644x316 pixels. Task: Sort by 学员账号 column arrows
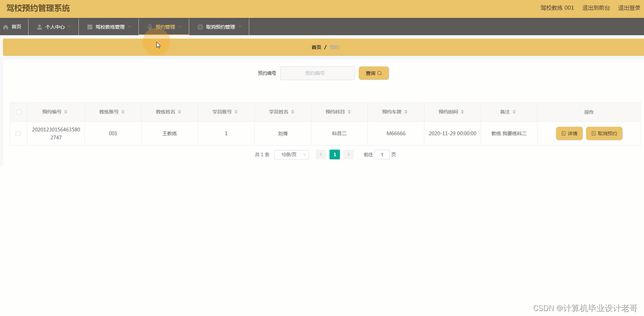pos(236,112)
